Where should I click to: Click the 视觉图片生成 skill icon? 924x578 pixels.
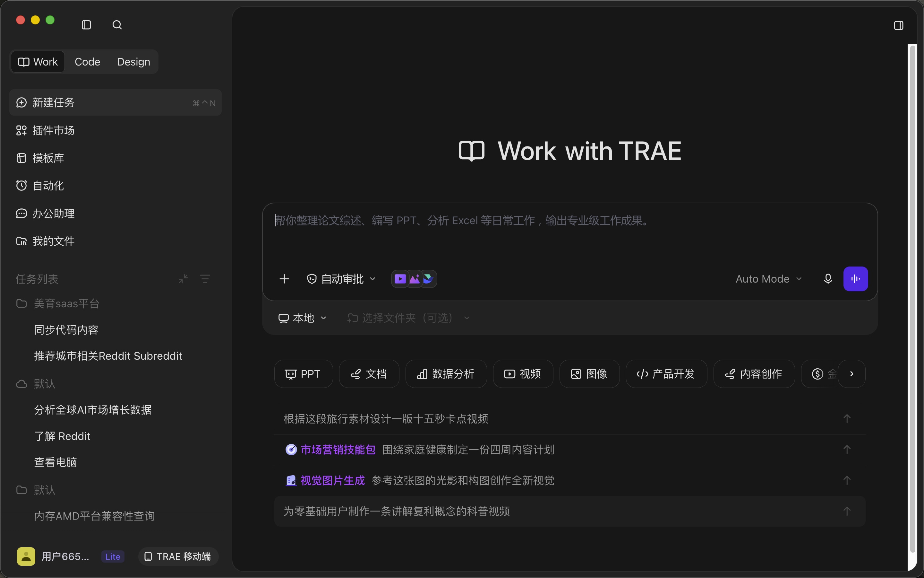click(x=291, y=480)
